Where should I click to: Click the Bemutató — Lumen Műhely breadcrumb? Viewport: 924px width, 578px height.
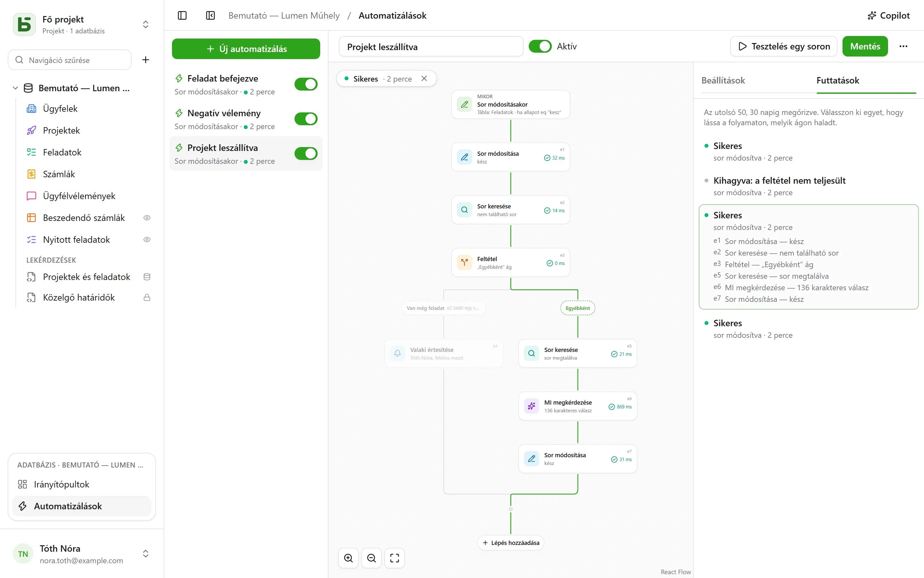click(284, 15)
